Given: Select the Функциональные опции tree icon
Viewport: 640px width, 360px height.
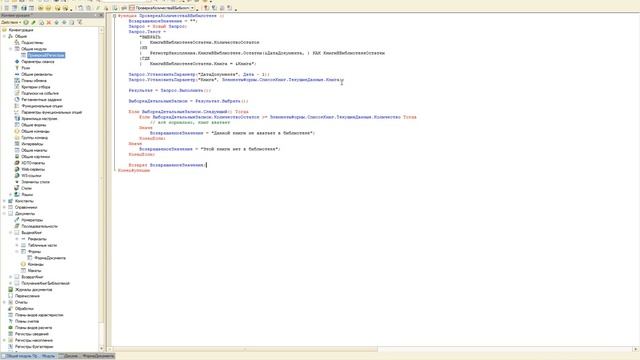Looking at the screenshot, I should (17, 106).
